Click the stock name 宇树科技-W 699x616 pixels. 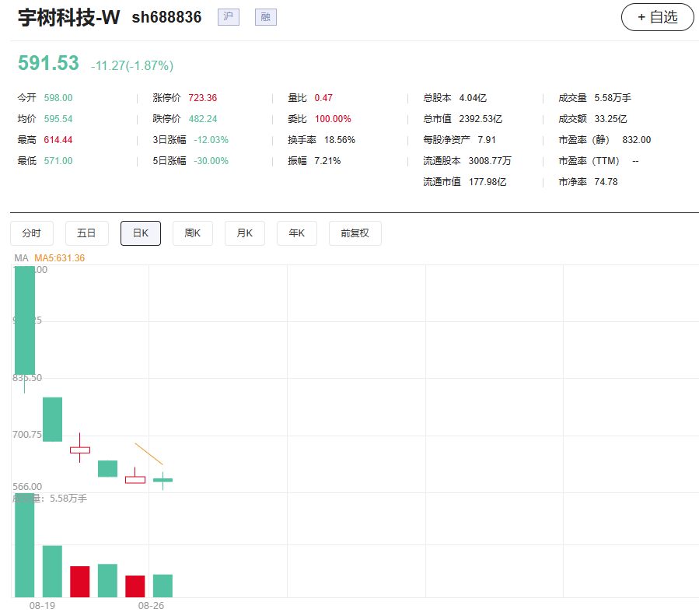coord(68,18)
